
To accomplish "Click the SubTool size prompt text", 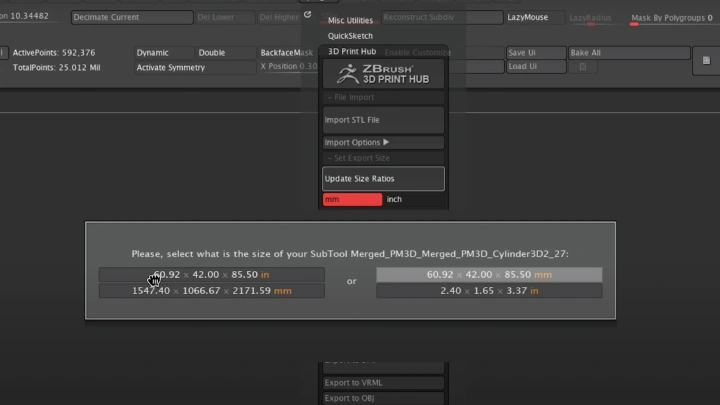I will pyautogui.click(x=350, y=254).
